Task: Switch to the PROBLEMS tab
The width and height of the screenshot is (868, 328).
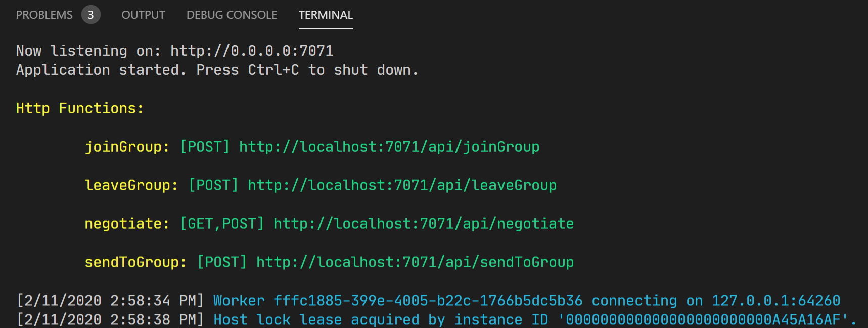Action: tap(44, 15)
